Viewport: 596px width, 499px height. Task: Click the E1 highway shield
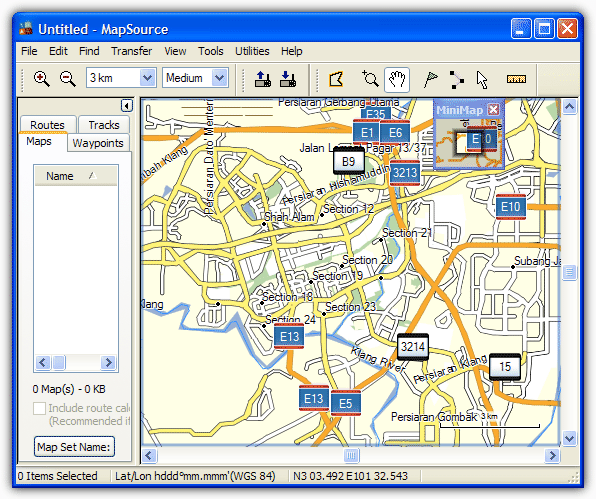[366, 133]
